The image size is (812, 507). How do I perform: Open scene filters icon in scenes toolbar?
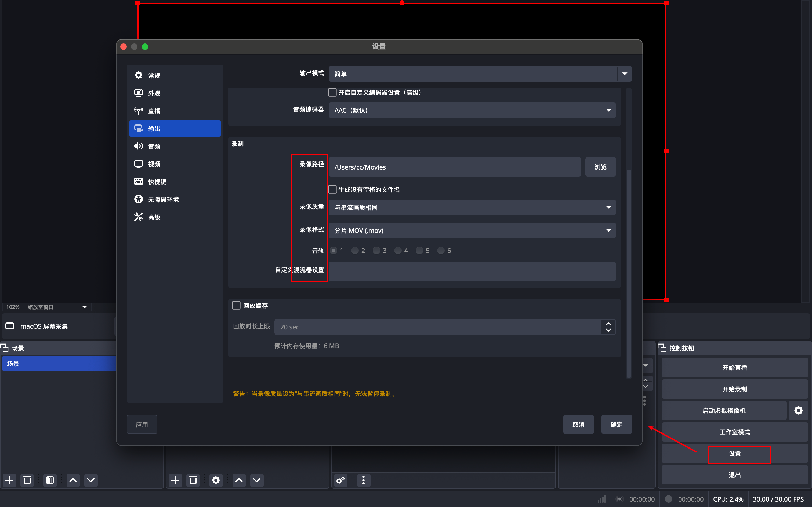[x=50, y=480]
